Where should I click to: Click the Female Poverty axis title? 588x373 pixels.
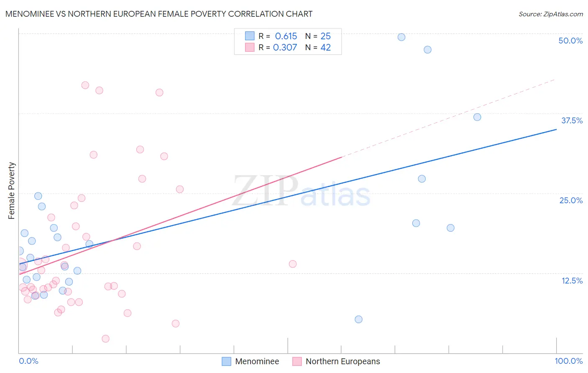pyautogui.click(x=12, y=191)
